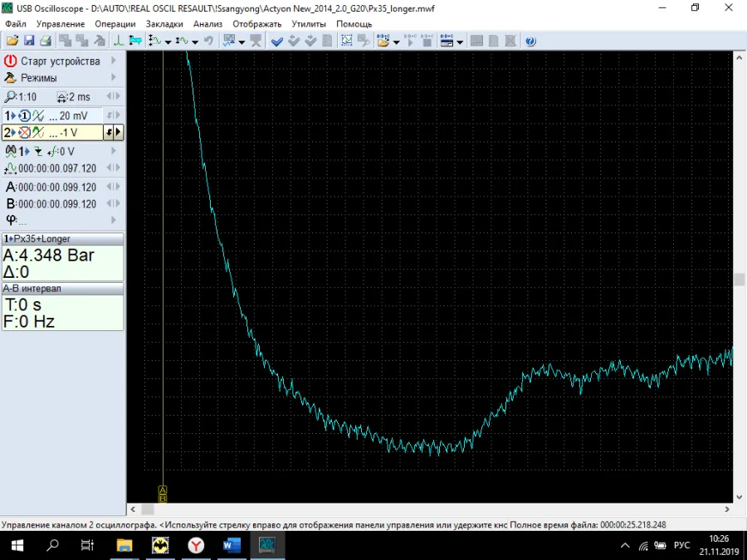This screenshot has width=747, height=560.
Task: Click Старт устройства button
Action: pos(60,61)
